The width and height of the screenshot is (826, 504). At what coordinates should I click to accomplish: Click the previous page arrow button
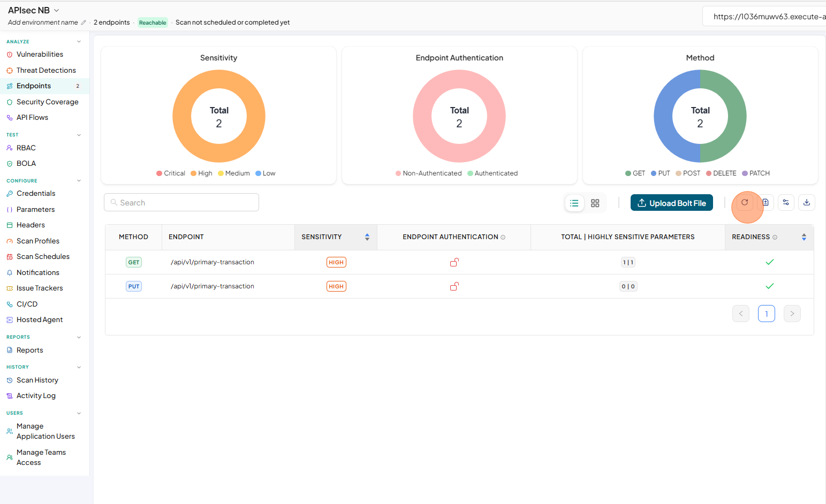pyautogui.click(x=741, y=314)
